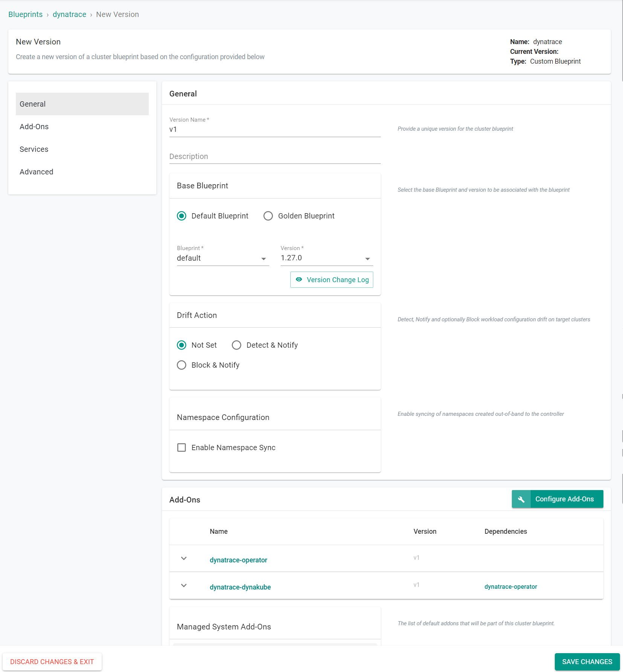Image resolution: width=623 pixels, height=672 pixels.
Task: Focus the Description input field
Action: (x=275, y=156)
